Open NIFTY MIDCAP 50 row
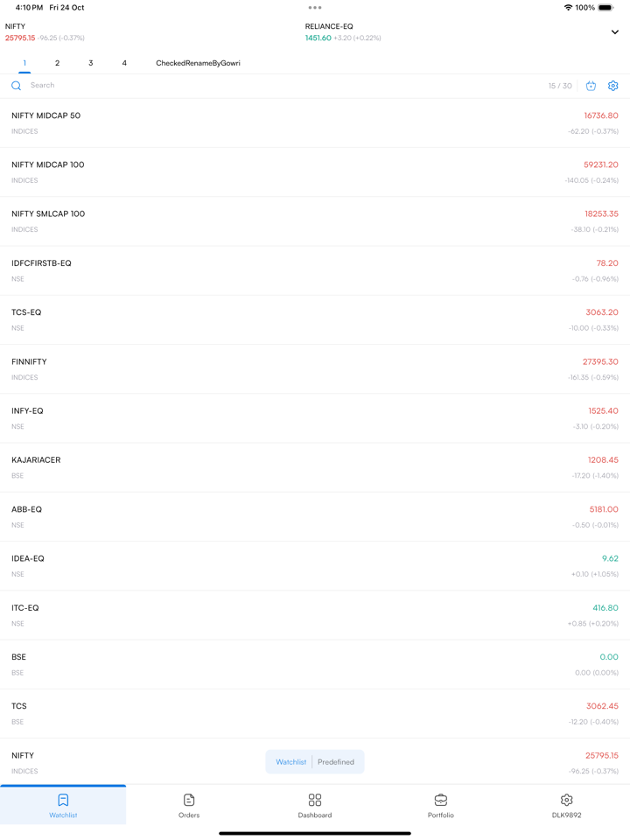630x840 pixels. coord(315,123)
